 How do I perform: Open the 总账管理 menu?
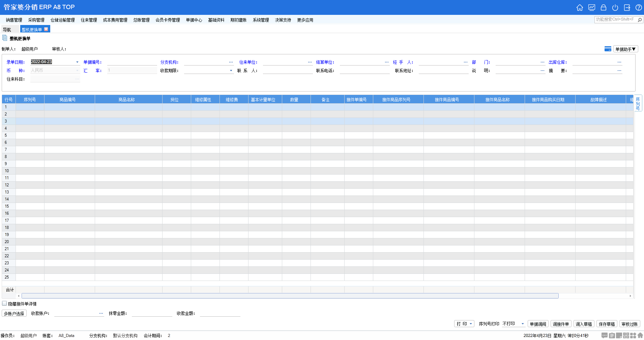[x=141, y=20]
